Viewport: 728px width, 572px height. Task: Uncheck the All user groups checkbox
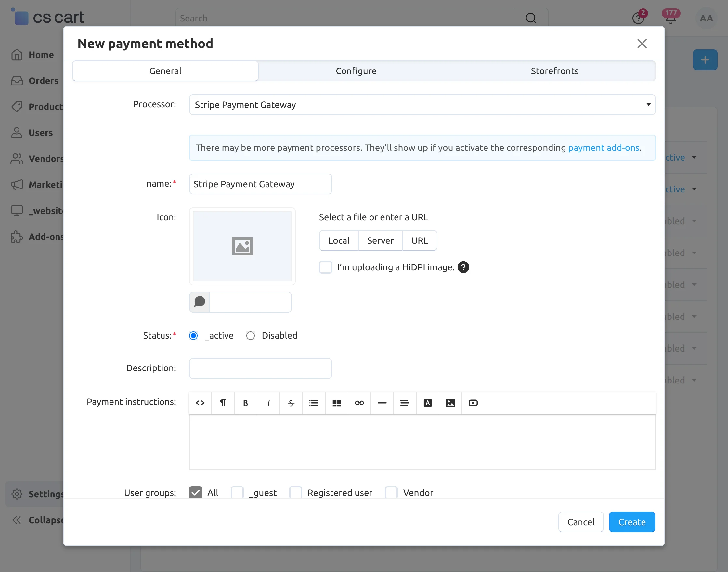click(196, 492)
